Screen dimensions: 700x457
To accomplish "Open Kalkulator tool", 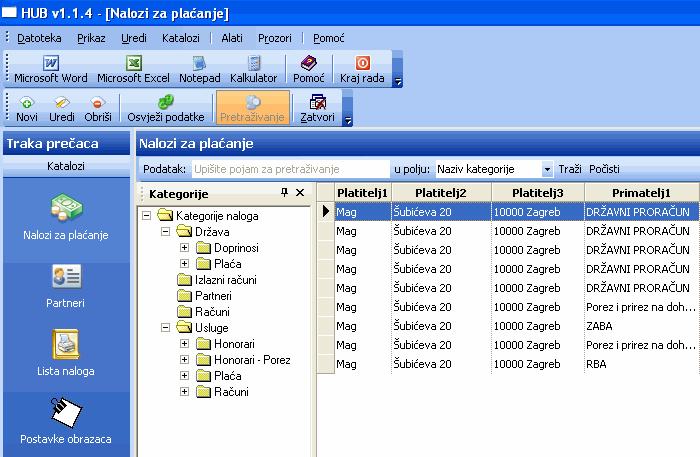I will click(254, 69).
